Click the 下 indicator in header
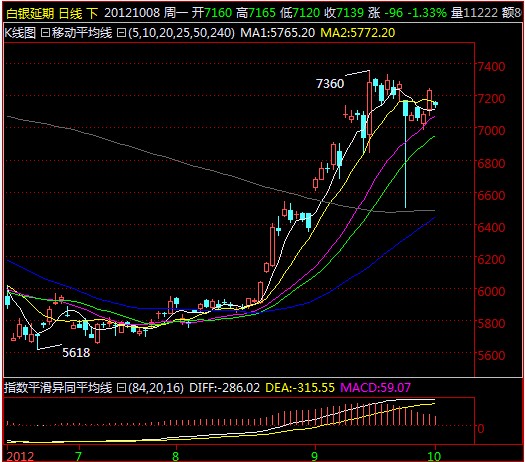This screenshot has height=462, width=525. [92, 13]
